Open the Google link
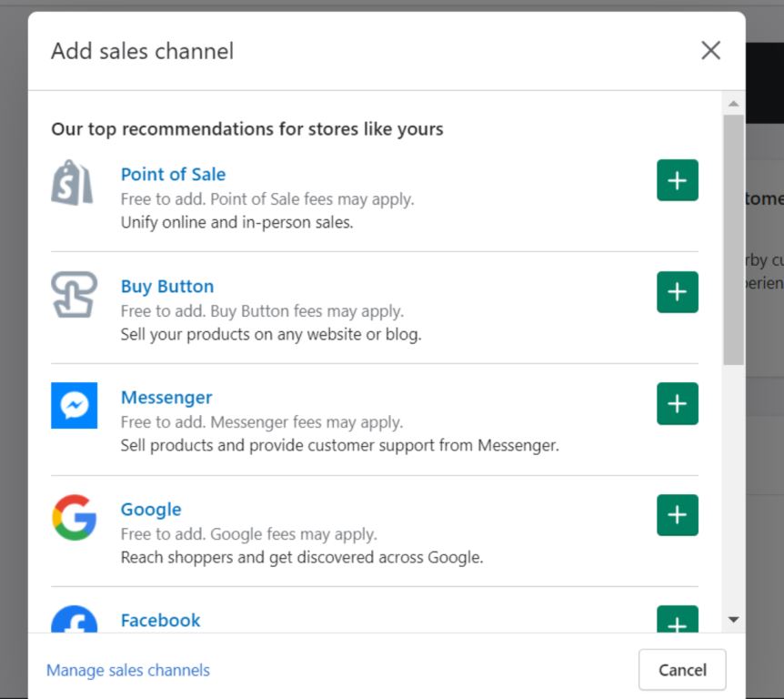The image size is (784, 699). (151, 510)
